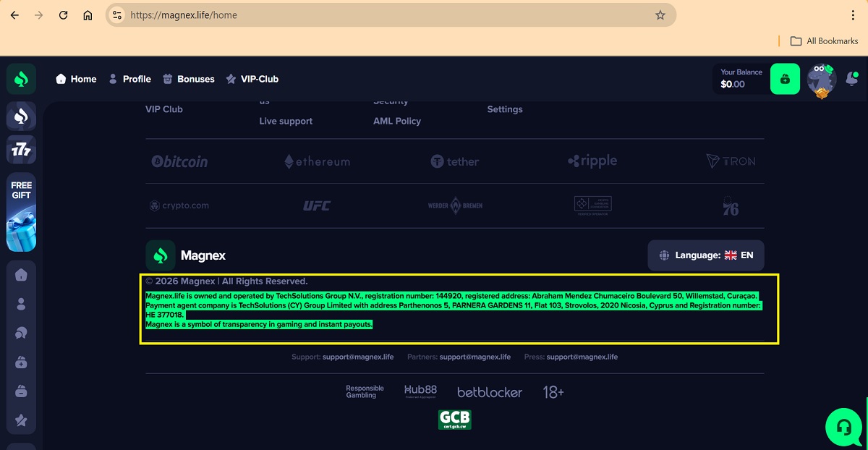Click the Live support footer link
This screenshot has width=868, height=450.
(x=286, y=122)
